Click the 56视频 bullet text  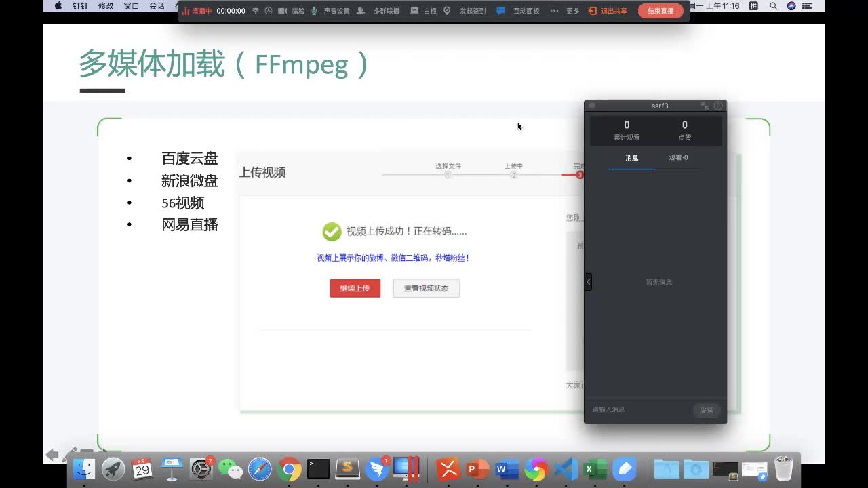[x=183, y=203]
